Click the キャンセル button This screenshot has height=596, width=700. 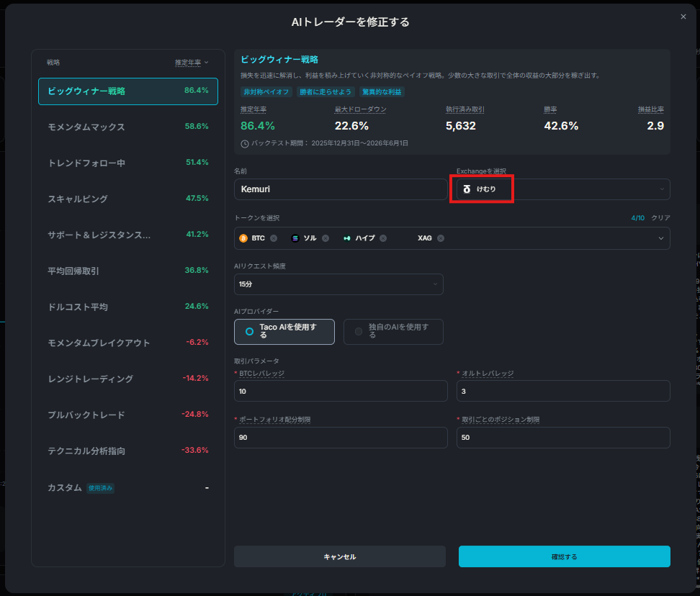point(340,556)
